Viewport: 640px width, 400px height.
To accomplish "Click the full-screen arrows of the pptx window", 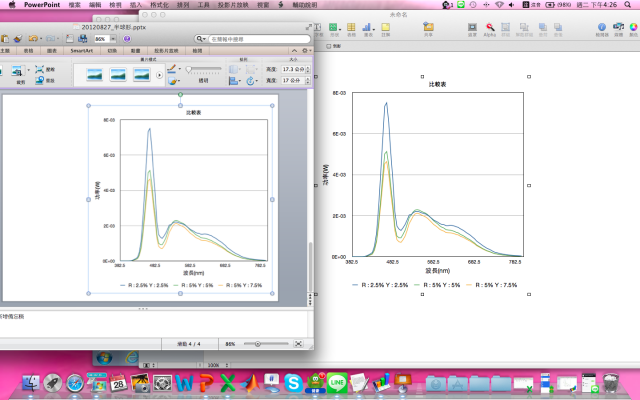I will (x=309, y=27).
